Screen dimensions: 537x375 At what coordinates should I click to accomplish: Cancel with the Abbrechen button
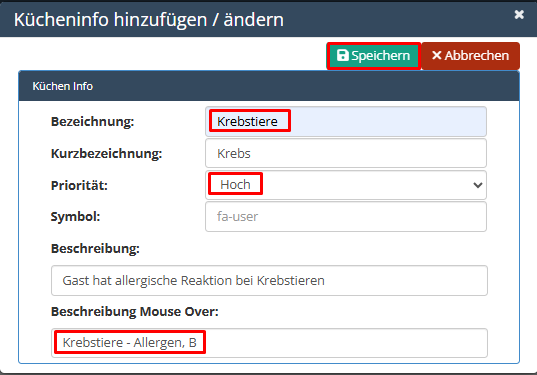tap(471, 55)
